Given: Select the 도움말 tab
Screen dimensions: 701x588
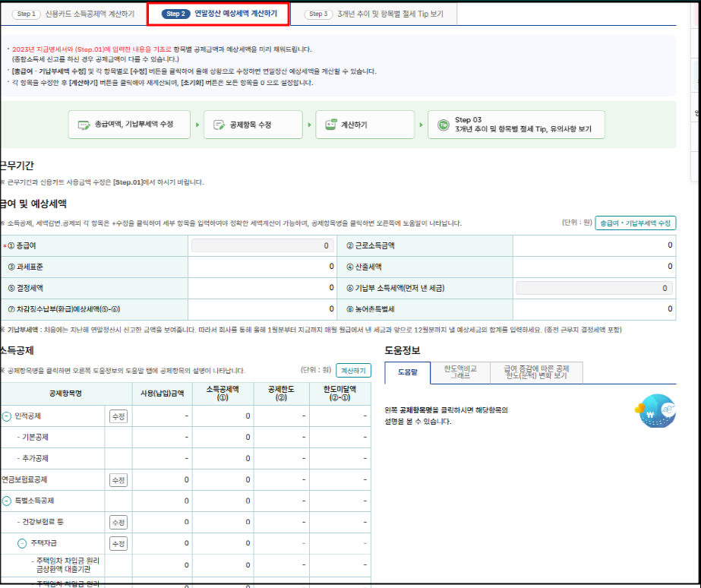Looking at the screenshot, I should pos(407,372).
